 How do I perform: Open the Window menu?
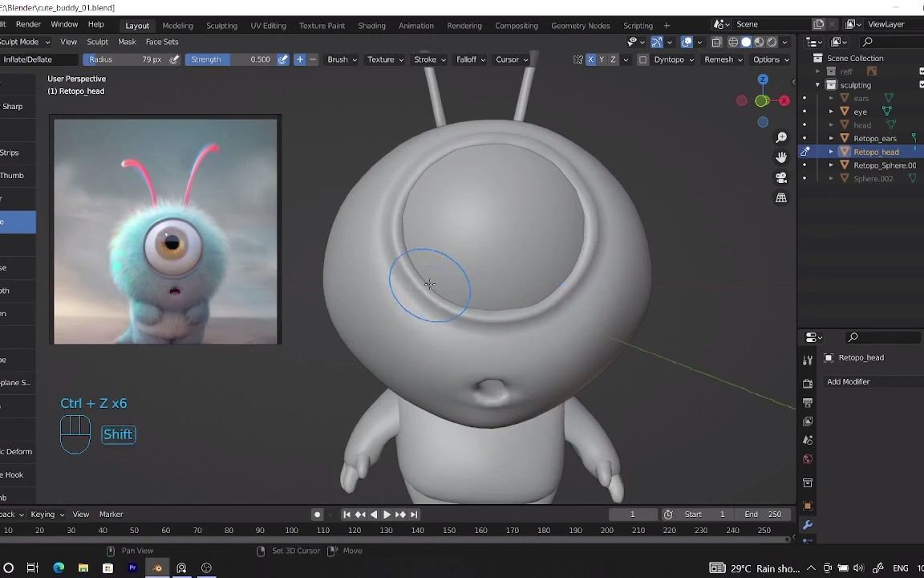(x=64, y=24)
